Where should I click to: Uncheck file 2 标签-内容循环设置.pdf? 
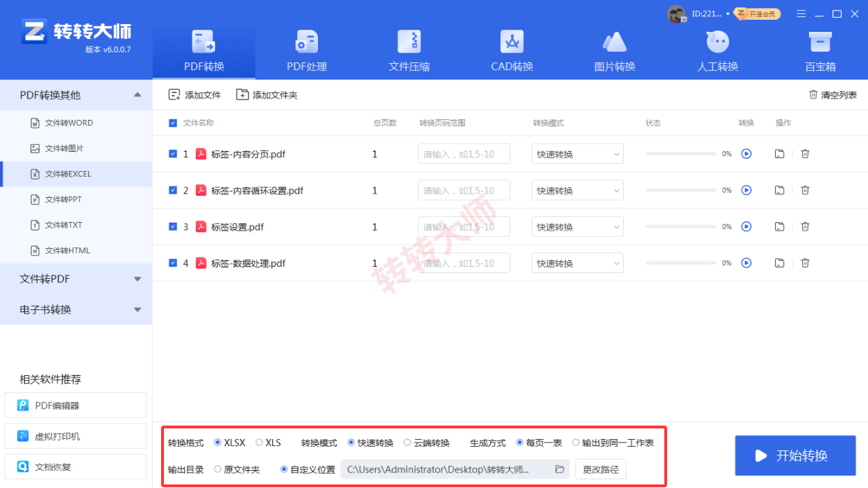pyautogui.click(x=173, y=190)
